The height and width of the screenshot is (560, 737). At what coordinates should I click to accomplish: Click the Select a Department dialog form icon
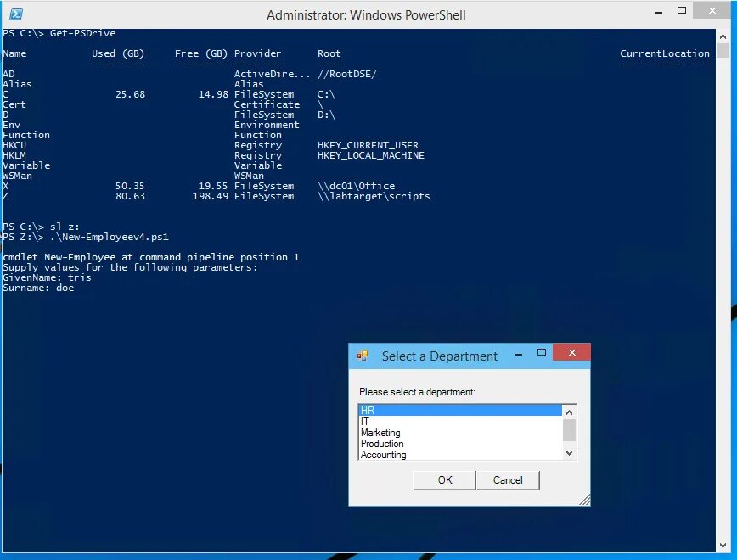coord(363,356)
